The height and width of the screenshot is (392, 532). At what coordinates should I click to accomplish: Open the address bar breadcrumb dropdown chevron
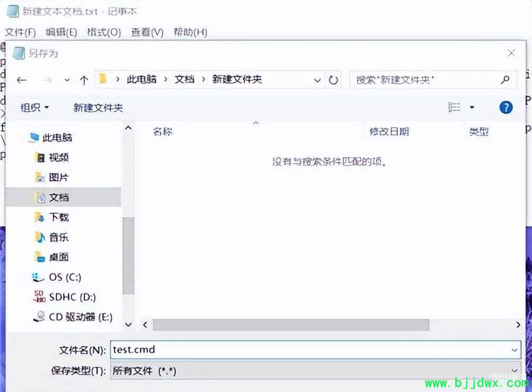(x=317, y=79)
